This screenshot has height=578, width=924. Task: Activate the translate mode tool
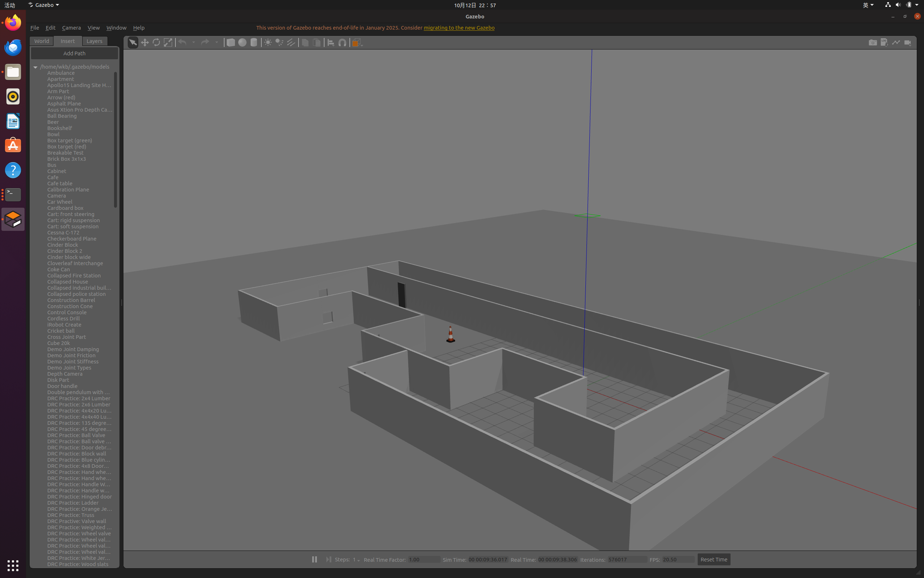(145, 42)
